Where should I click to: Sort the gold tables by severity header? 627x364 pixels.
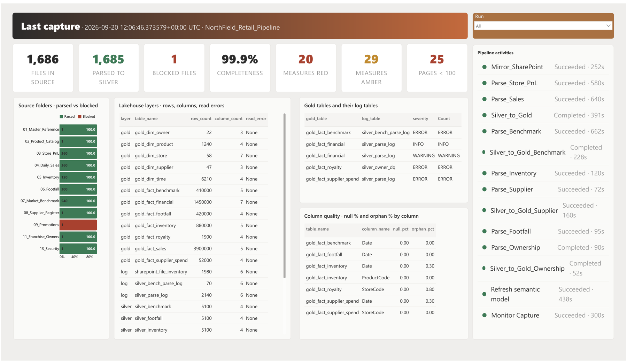click(420, 118)
